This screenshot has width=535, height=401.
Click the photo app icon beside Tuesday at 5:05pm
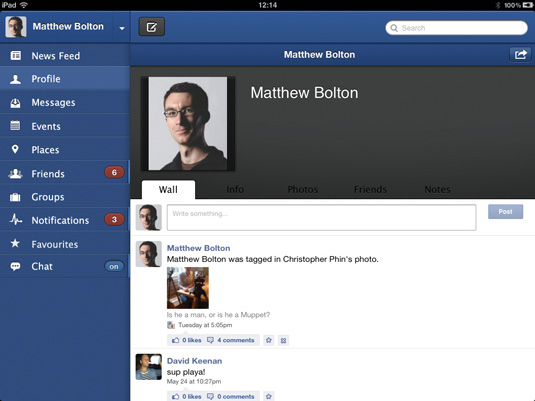point(171,325)
